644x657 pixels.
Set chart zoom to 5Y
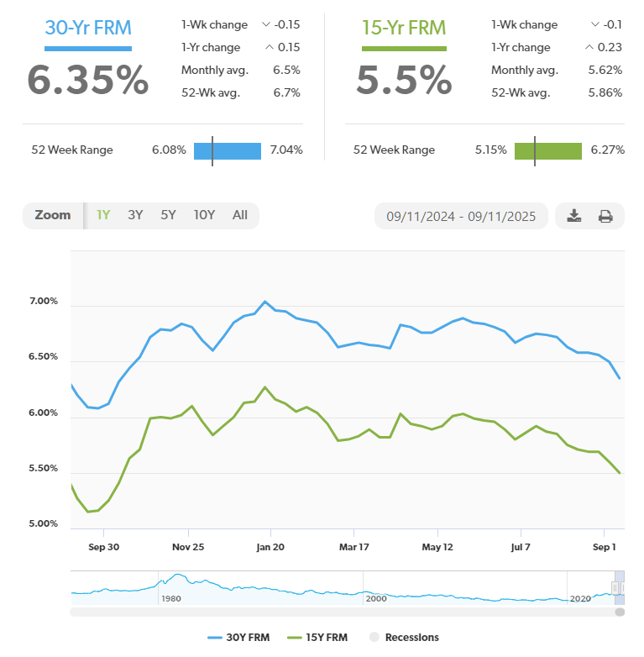(168, 215)
